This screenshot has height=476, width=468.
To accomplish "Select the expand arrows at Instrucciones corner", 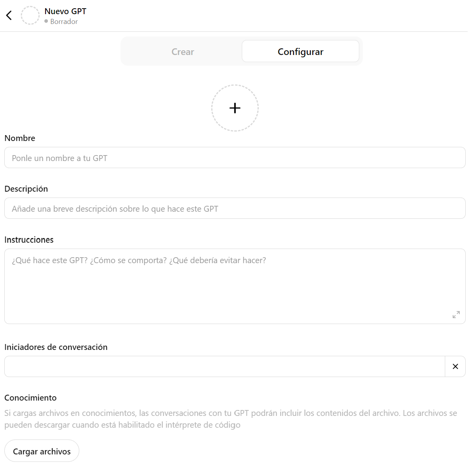I will [x=456, y=315].
